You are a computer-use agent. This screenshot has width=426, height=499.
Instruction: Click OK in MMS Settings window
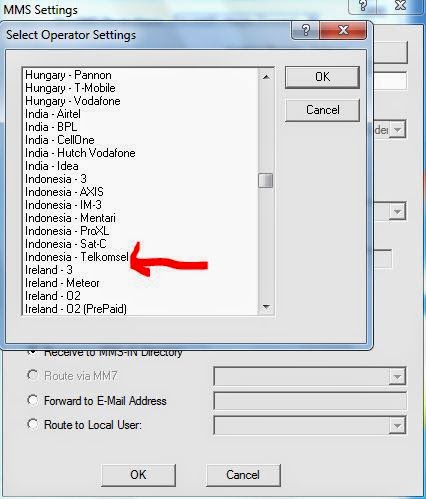(138, 475)
